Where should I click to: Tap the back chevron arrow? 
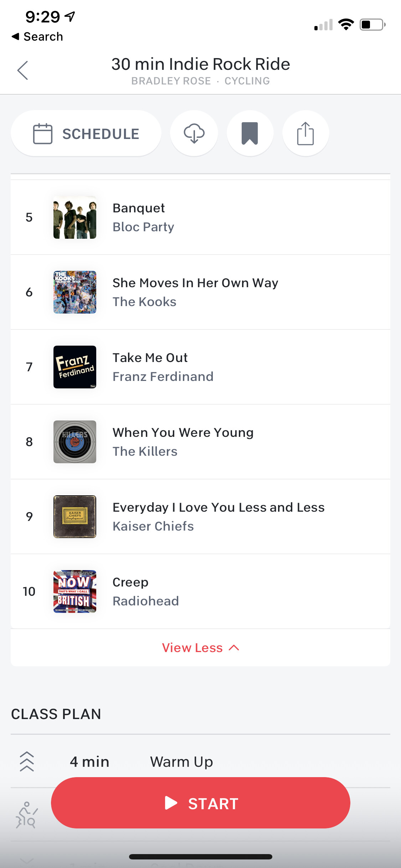click(22, 70)
